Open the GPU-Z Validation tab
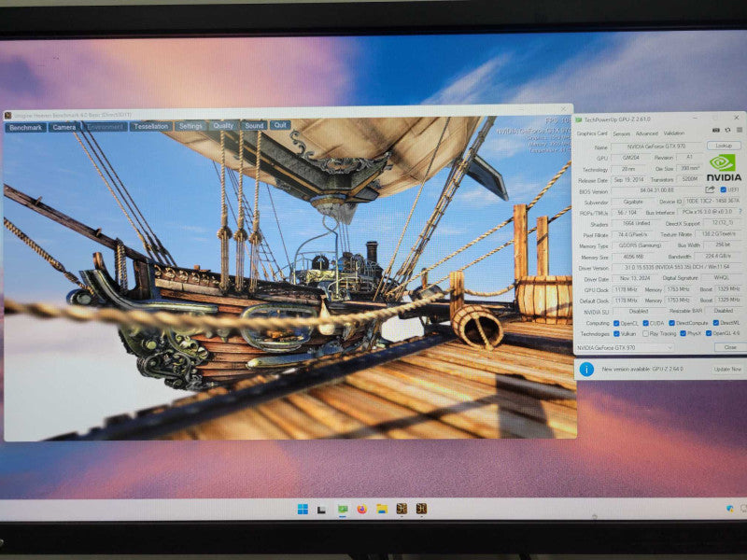The width and height of the screenshot is (747, 560). click(x=673, y=133)
